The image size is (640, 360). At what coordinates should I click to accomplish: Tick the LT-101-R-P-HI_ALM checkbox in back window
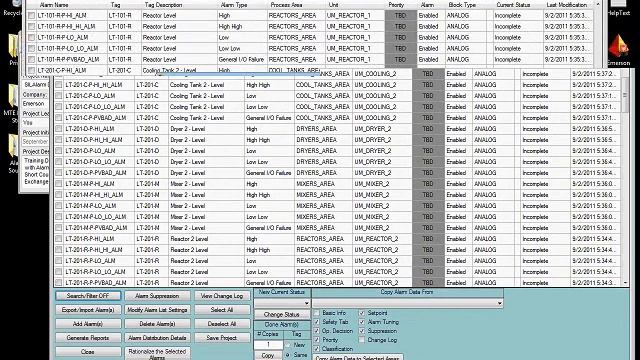(31, 16)
